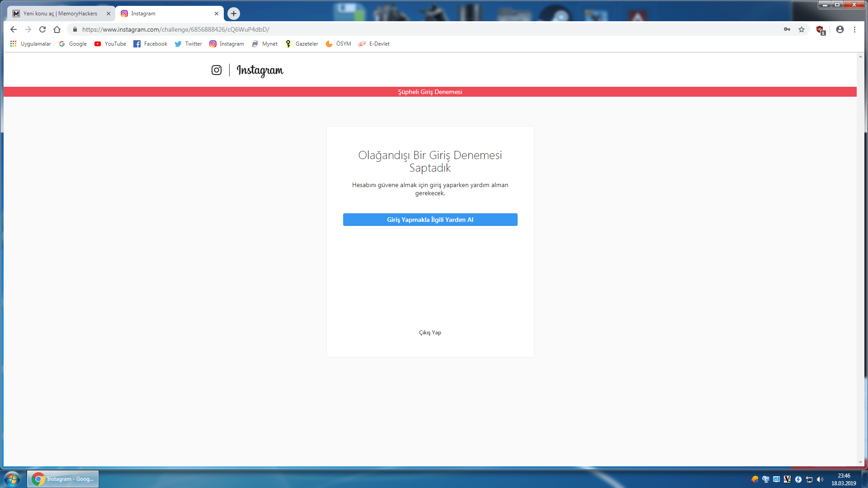
Task: Reload the Instagram page
Action: (x=42, y=29)
